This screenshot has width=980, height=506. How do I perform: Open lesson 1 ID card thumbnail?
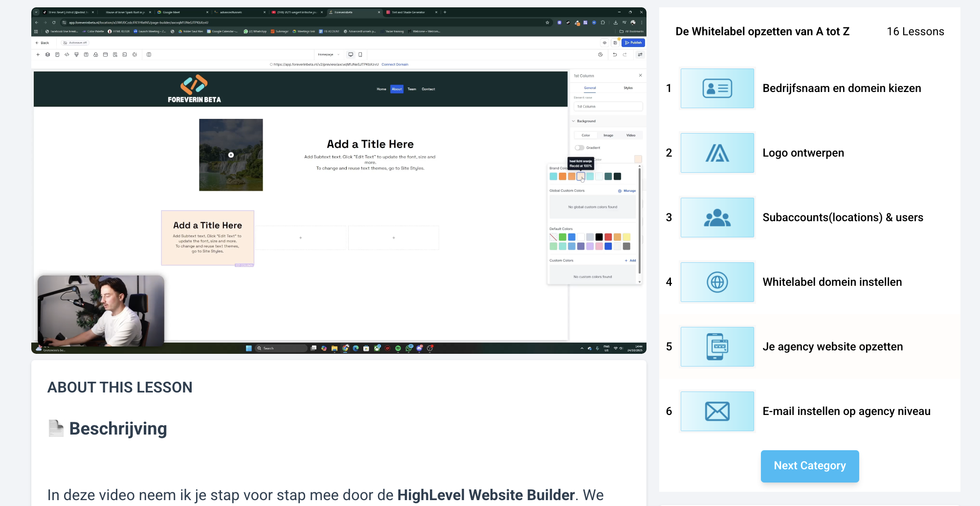717,88
